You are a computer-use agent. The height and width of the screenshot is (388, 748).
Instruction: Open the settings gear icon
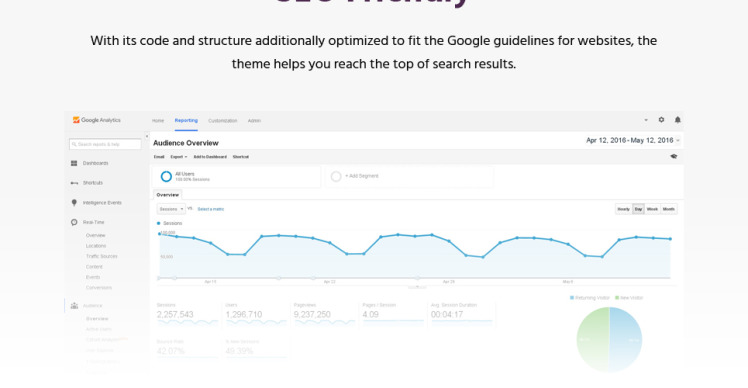pos(661,120)
